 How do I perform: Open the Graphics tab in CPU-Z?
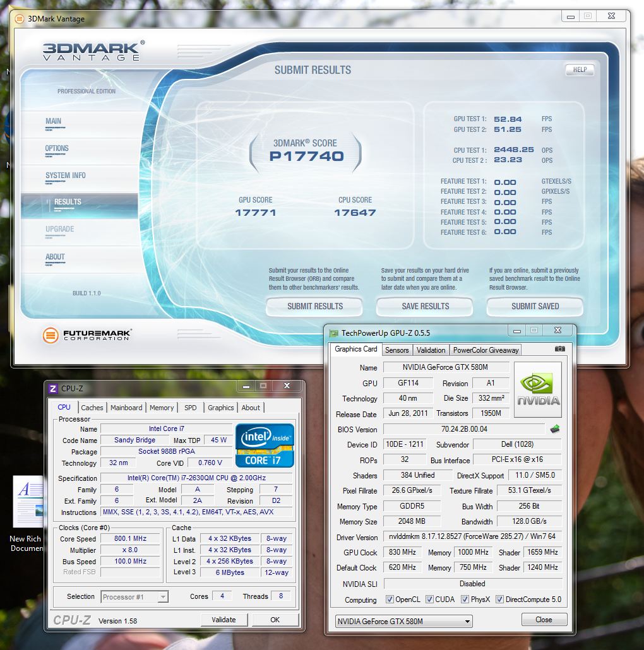(220, 408)
